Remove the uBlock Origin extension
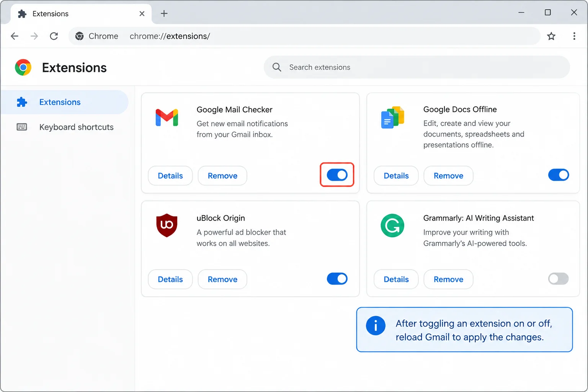This screenshot has height=392, width=588. [x=222, y=279]
